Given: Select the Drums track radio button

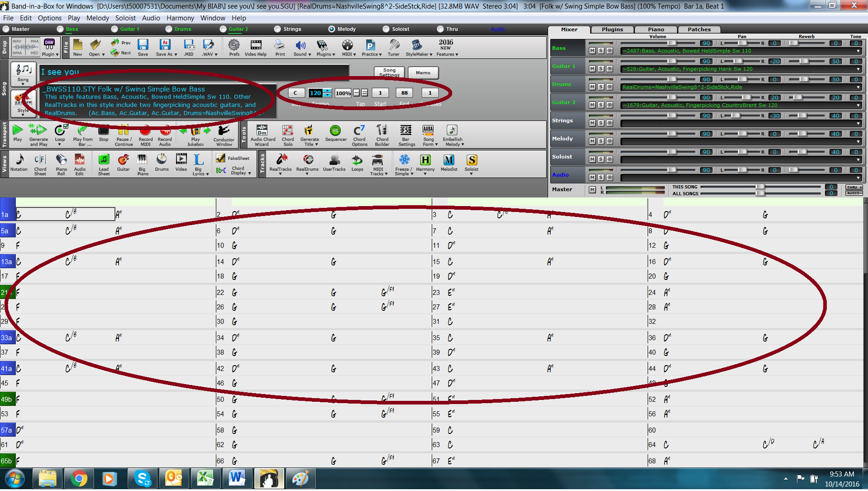Looking at the screenshot, I should pos(169,29).
